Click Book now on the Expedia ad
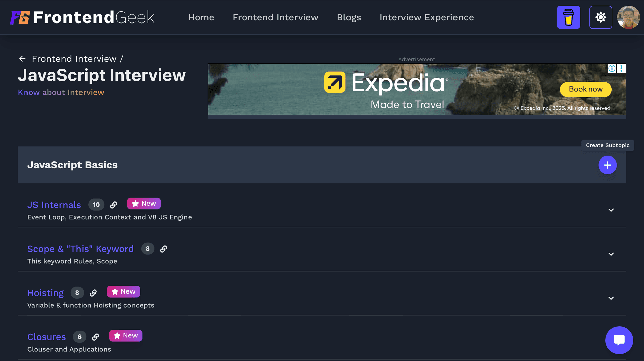 585,89
